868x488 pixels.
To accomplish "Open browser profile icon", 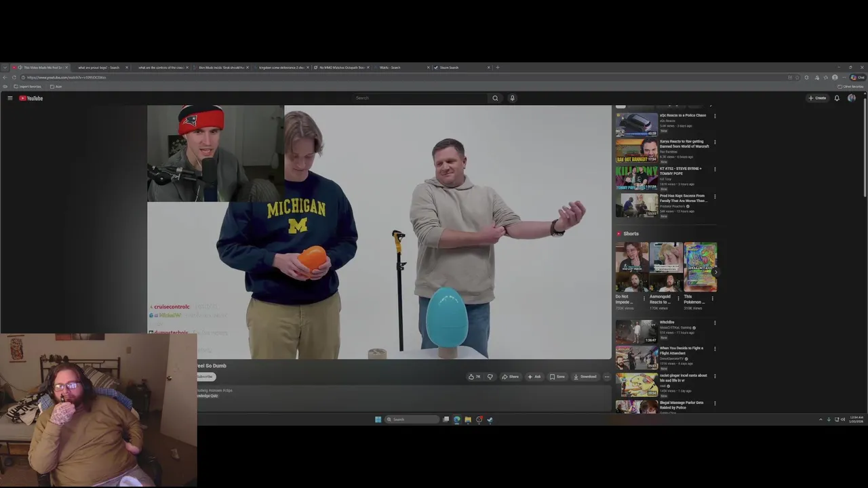I will (x=835, y=77).
